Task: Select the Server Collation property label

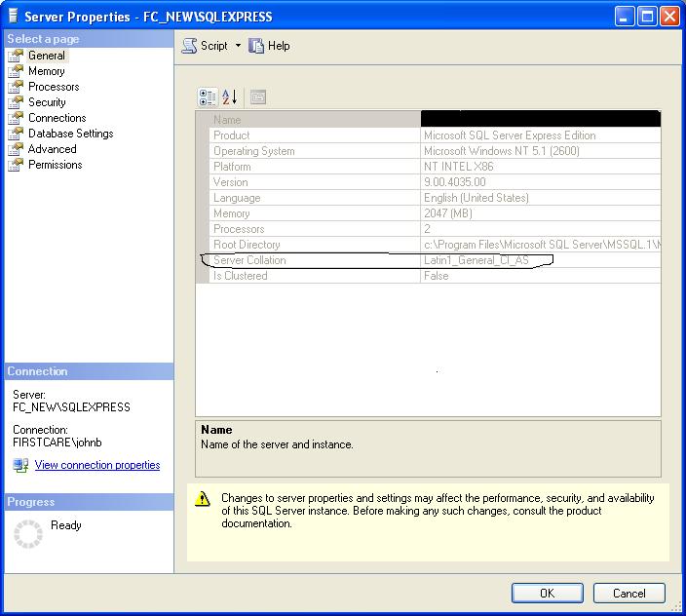Action: (249, 260)
